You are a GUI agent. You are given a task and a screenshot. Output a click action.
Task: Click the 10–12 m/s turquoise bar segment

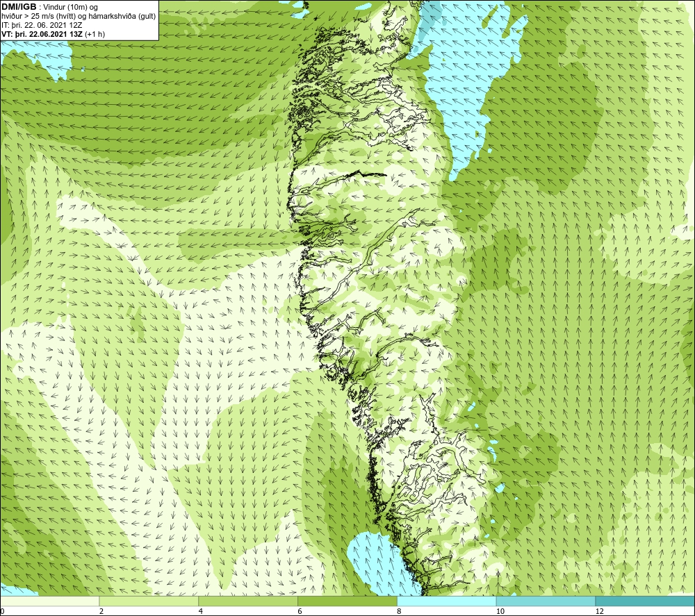(x=546, y=601)
